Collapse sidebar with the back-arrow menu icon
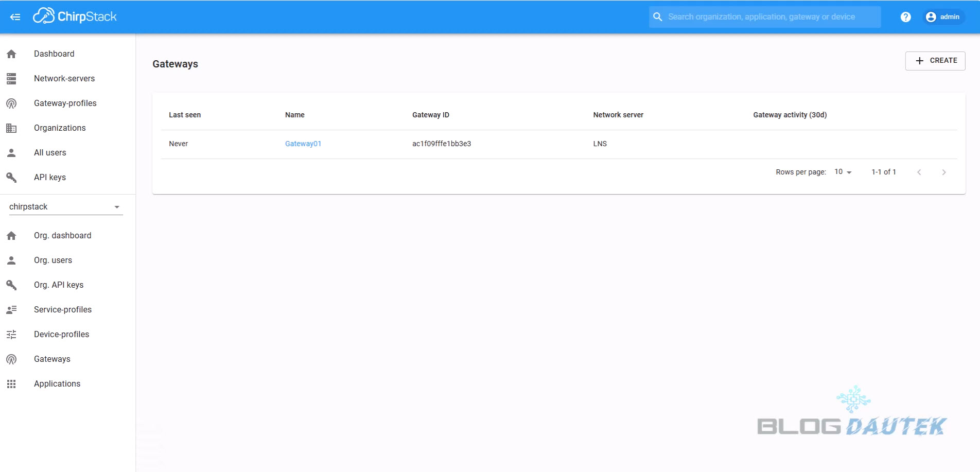This screenshot has height=472, width=980. [x=15, y=17]
